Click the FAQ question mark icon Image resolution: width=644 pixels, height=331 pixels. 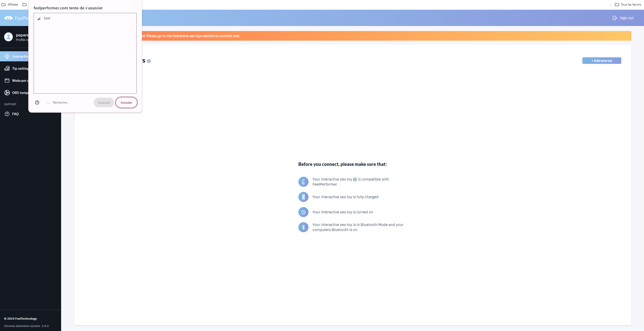[x=7, y=114]
